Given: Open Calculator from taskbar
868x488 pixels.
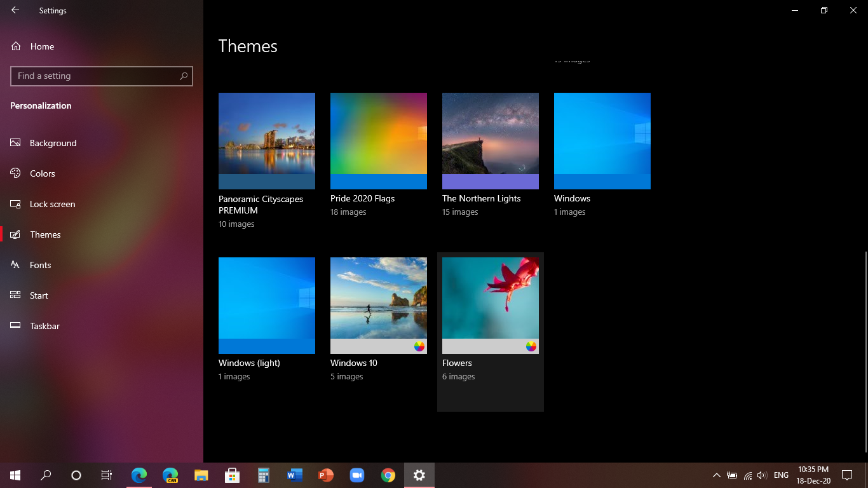Looking at the screenshot, I should tap(264, 475).
